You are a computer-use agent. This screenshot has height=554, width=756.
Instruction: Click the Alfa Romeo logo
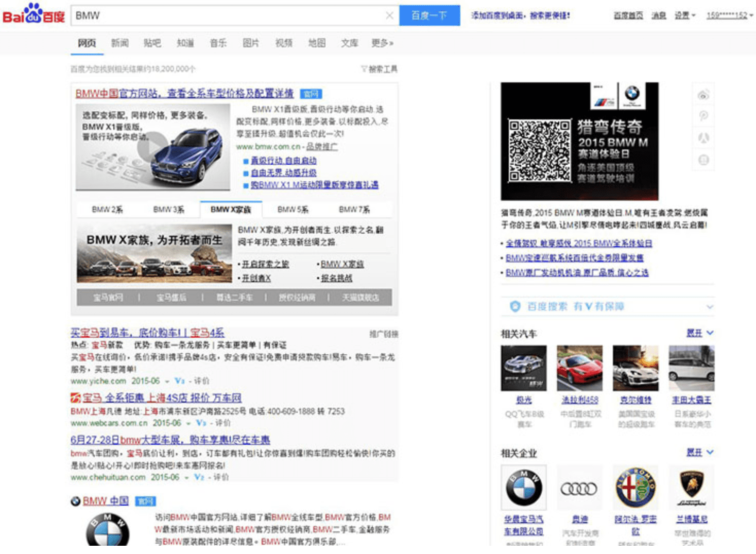(635, 488)
